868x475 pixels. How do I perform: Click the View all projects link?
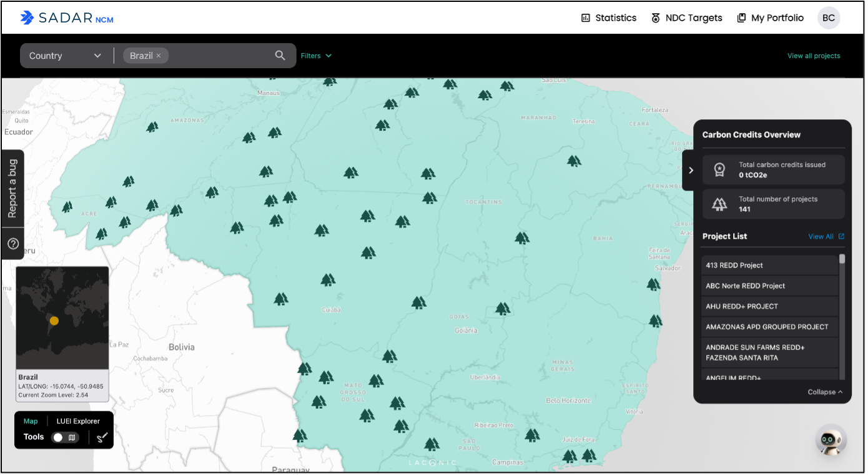click(814, 56)
